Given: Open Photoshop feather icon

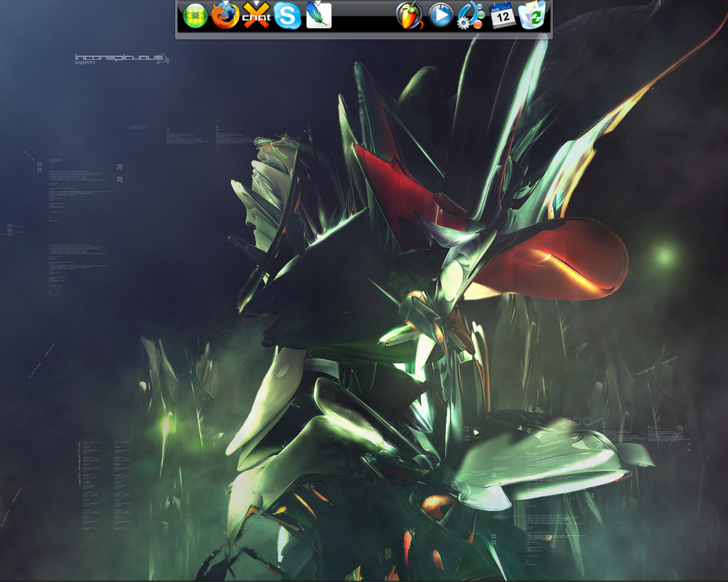Looking at the screenshot, I should tap(318, 15).
